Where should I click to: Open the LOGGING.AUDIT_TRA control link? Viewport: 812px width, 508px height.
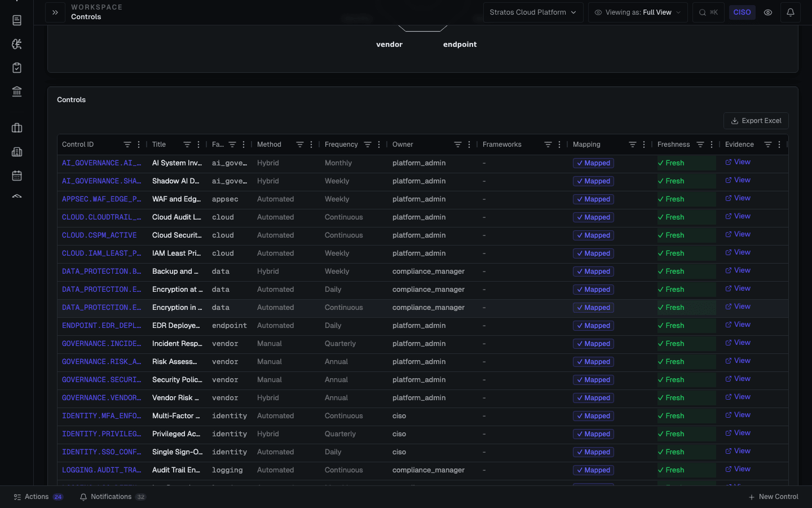pos(101,470)
